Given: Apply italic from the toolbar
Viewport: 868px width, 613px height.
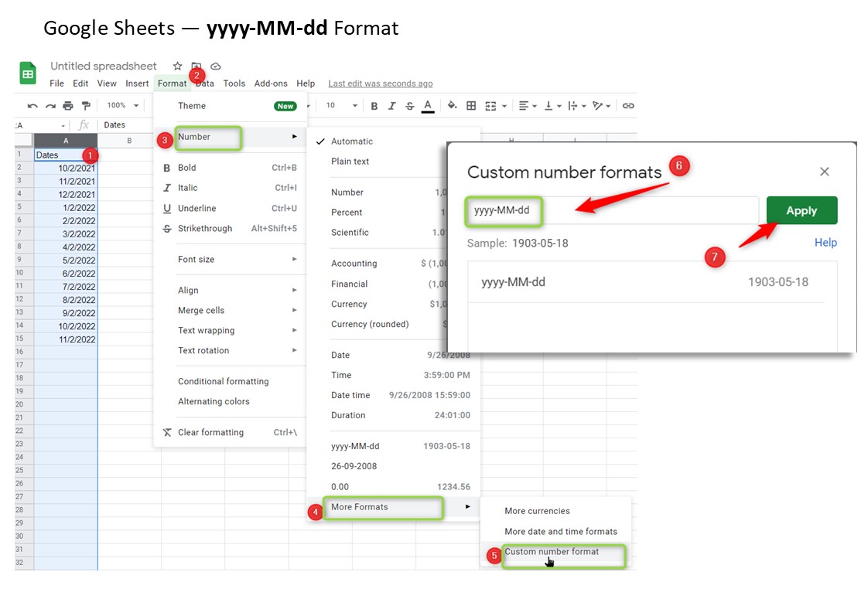Looking at the screenshot, I should (x=392, y=106).
